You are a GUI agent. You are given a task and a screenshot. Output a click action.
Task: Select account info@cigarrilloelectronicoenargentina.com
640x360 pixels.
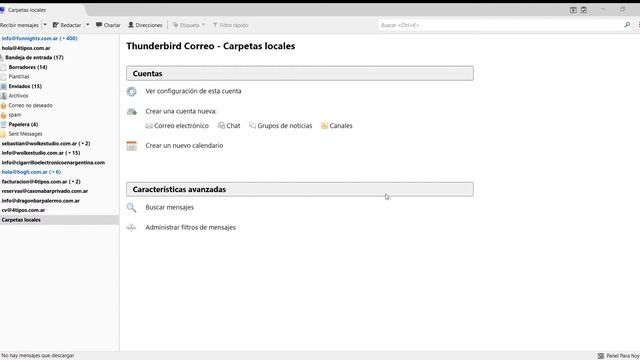[x=53, y=162]
